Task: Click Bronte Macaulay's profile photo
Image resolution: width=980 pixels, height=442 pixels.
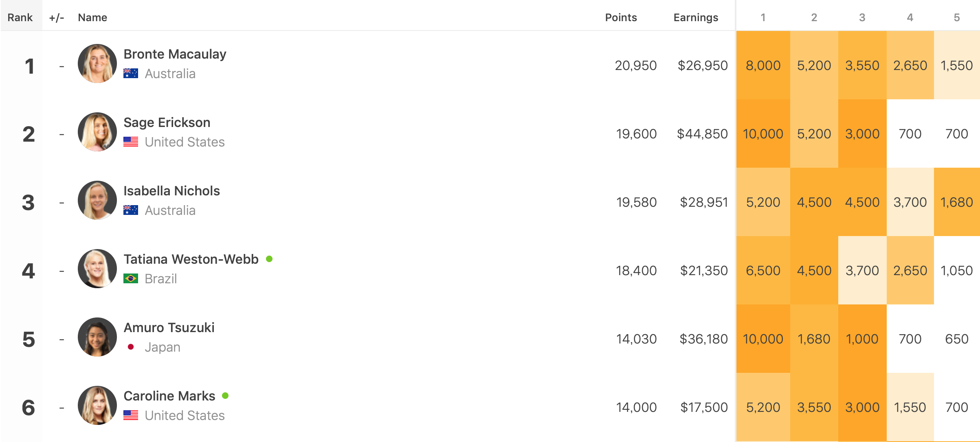Action: [x=97, y=63]
